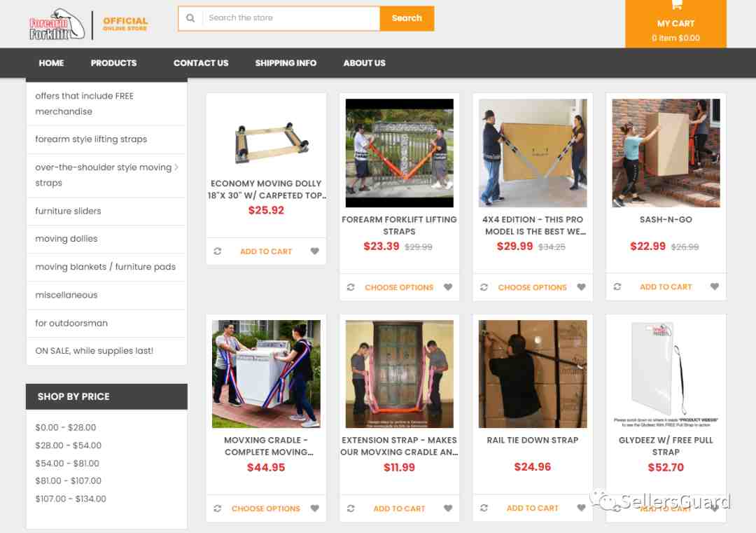Open the Rail Tie Down Strap title

tap(532, 441)
